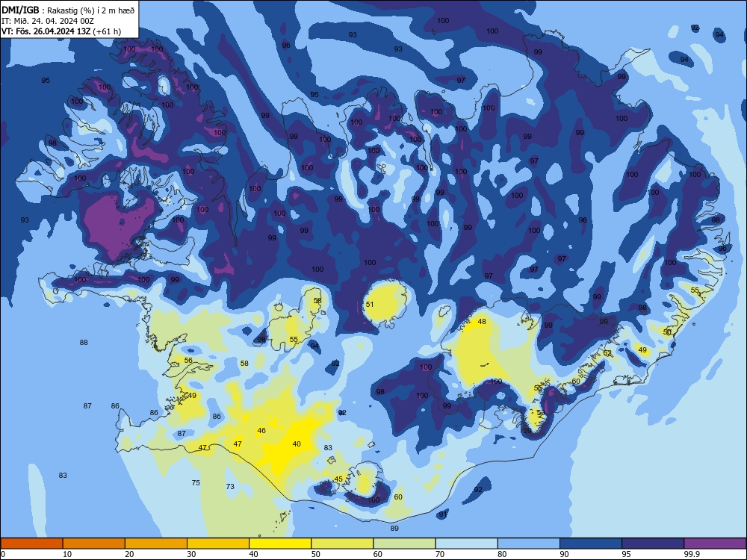747x560 pixels.
Task: Click the medium blue 90–95 legend swatch
Action: pos(591,544)
